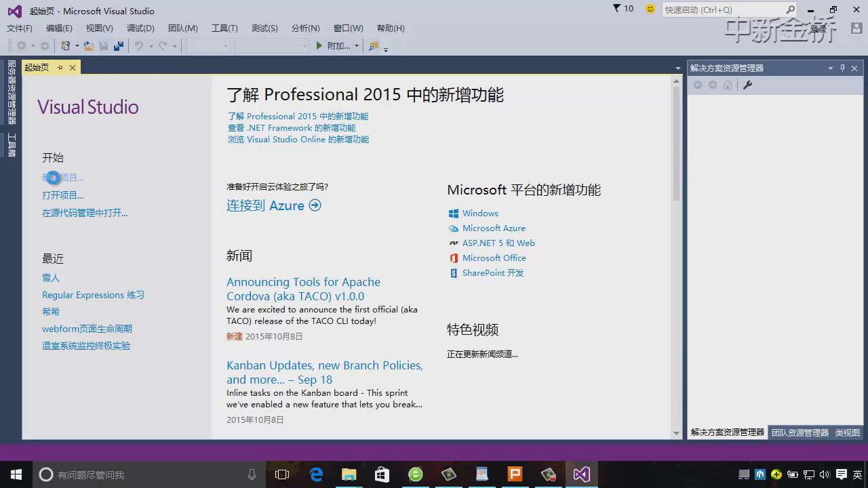The image size is (868, 488).
Task: Open the recent project 雪人
Action: coord(51,278)
